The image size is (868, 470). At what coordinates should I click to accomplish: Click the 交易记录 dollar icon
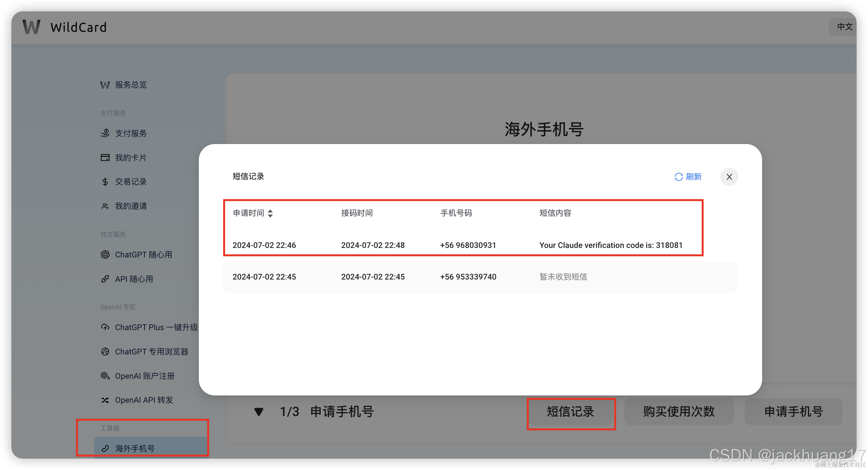105,182
